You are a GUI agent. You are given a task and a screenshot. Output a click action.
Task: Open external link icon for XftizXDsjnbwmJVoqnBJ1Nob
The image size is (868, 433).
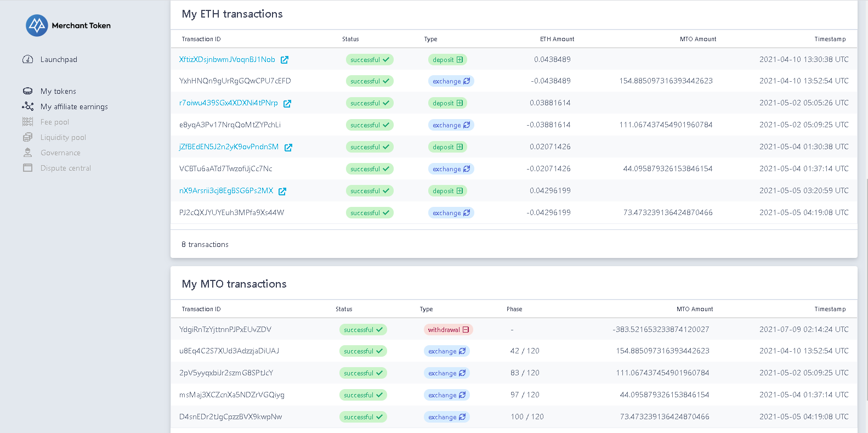point(285,60)
